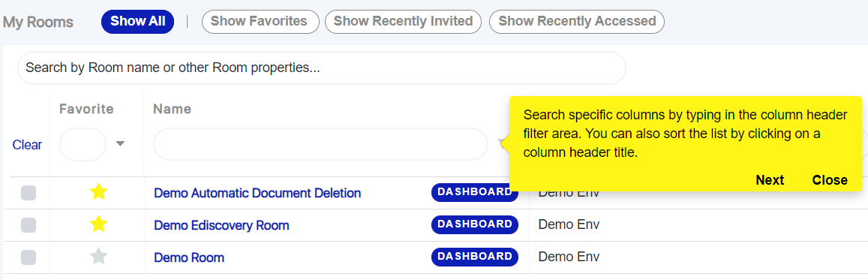Open Dashboard for Demo Room
This screenshot has width=868, height=280.
[474, 256]
